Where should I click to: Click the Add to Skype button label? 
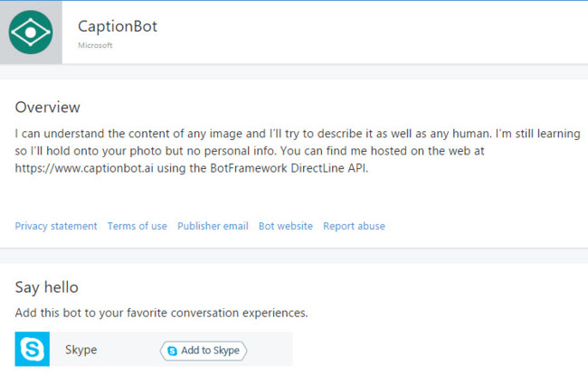pyautogui.click(x=210, y=351)
